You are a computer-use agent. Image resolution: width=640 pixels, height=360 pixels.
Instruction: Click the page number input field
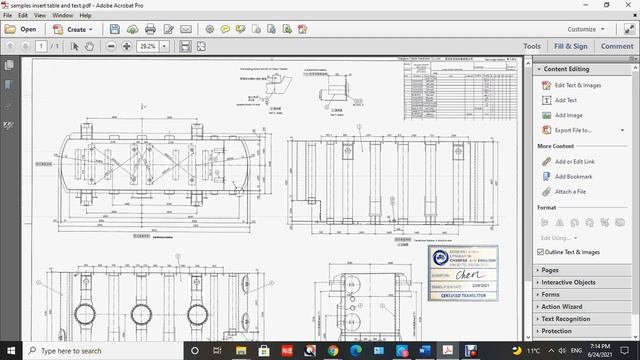click(41, 46)
